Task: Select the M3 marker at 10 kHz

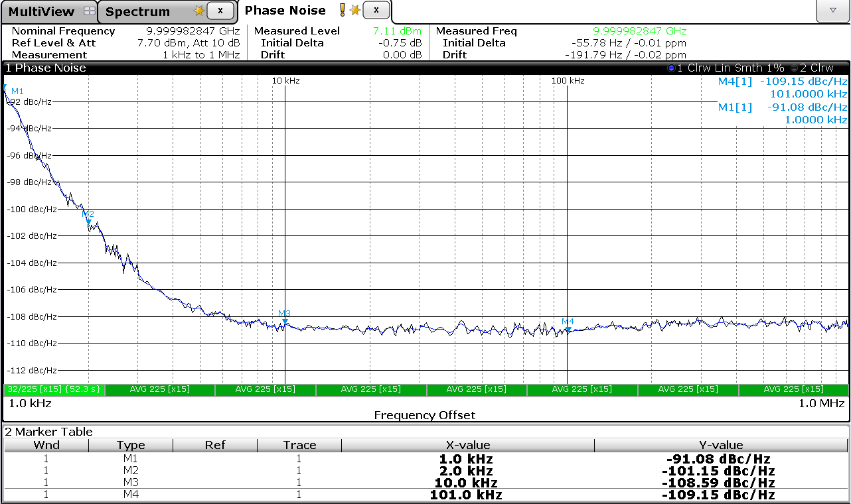Action: tap(285, 322)
